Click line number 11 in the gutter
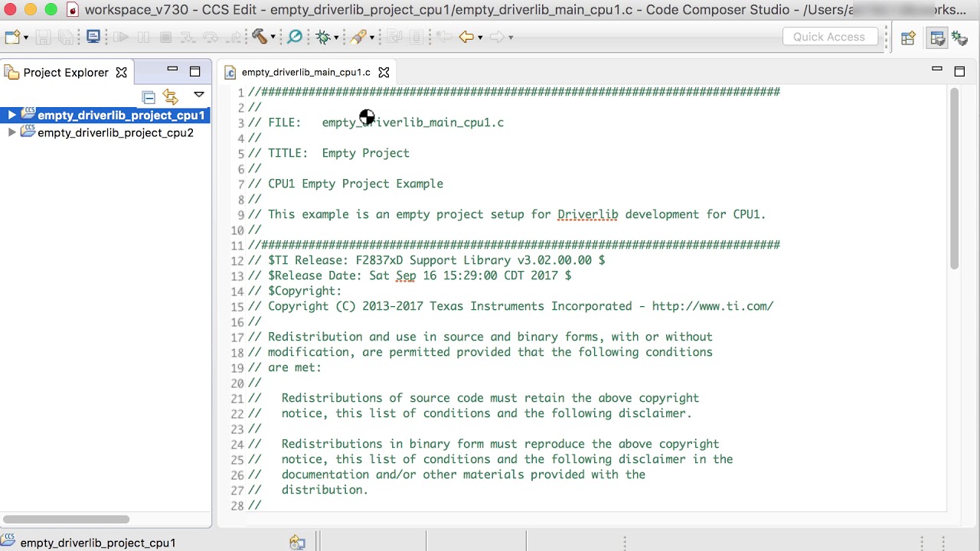Viewport: 980px width, 551px height. tap(237, 246)
